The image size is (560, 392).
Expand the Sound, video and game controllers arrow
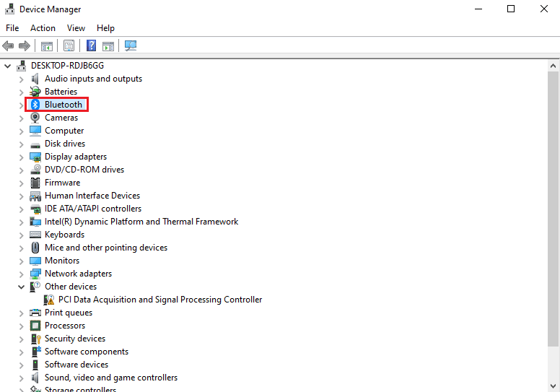pyautogui.click(x=22, y=378)
